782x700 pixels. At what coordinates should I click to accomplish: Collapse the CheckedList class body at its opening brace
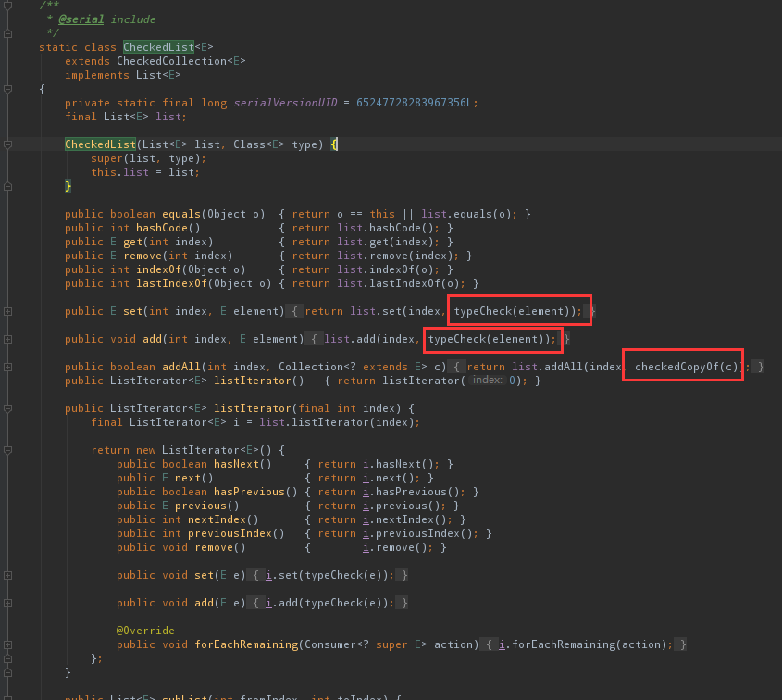(x=8, y=89)
